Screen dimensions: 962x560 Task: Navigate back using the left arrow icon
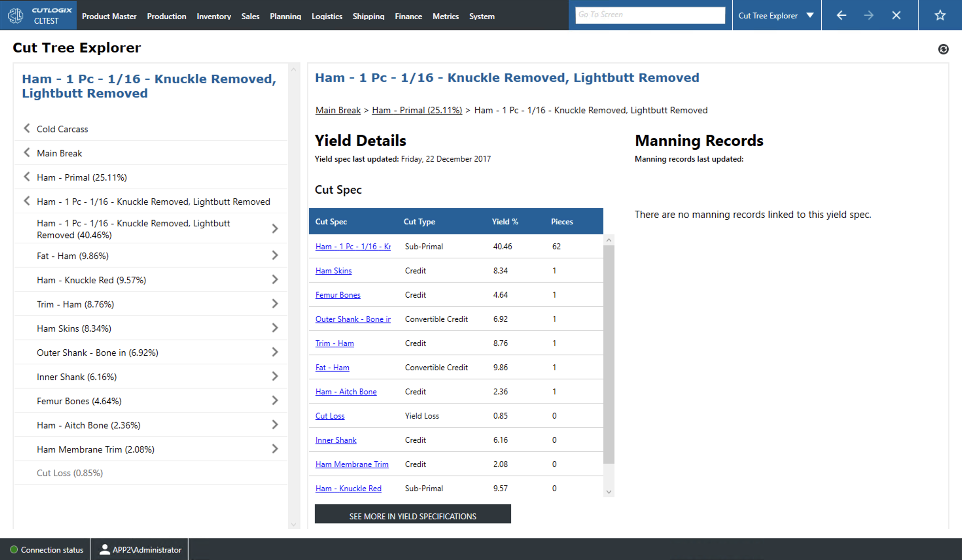coord(841,15)
